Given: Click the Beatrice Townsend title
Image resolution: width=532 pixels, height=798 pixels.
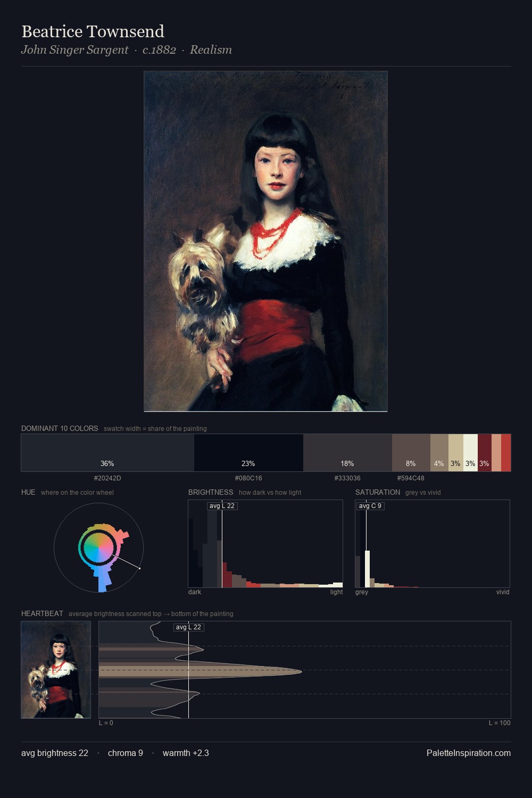Looking at the screenshot, I should tap(93, 32).
